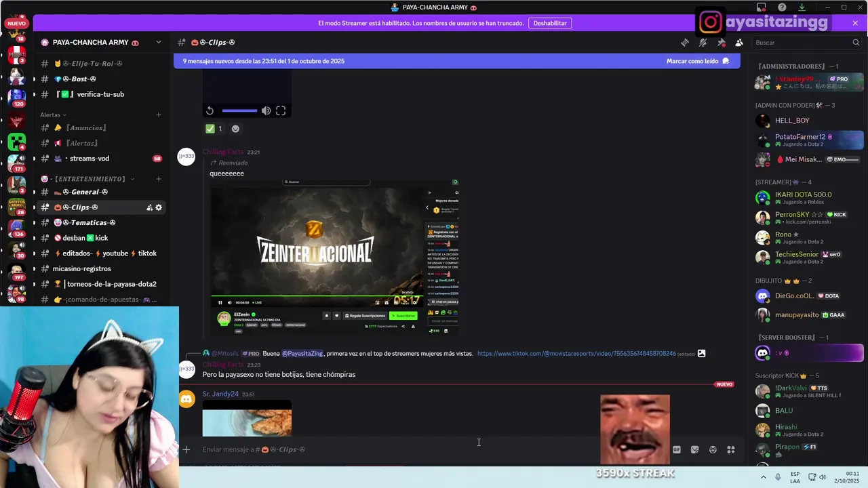
Task: Show pinned messages pin icon
Action: click(x=722, y=42)
